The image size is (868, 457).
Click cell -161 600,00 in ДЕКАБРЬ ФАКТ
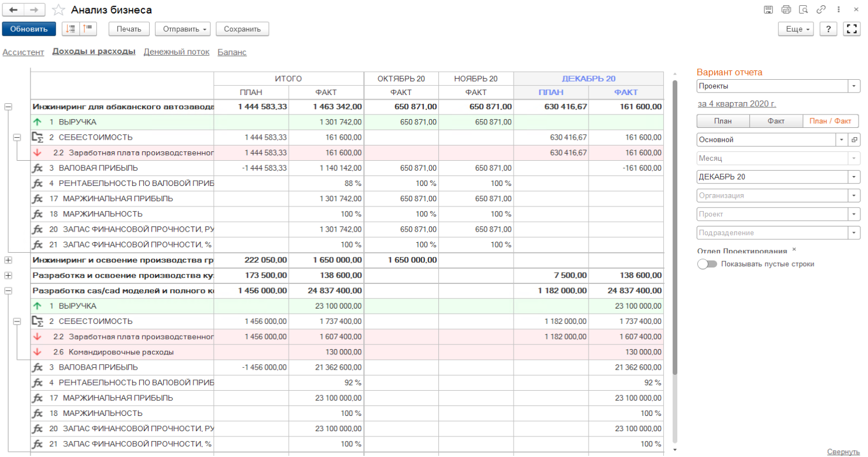[626, 168]
